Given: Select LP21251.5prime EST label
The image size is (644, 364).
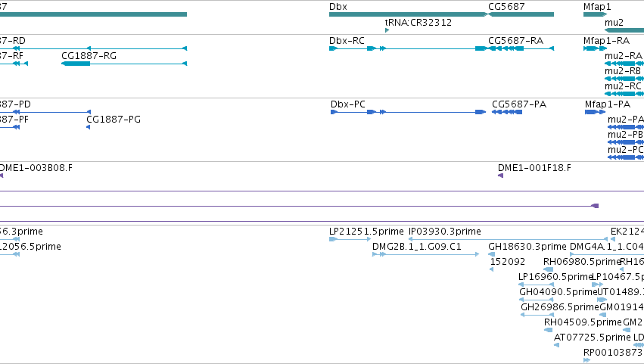Looking at the screenshot, I should pos(367,232).
